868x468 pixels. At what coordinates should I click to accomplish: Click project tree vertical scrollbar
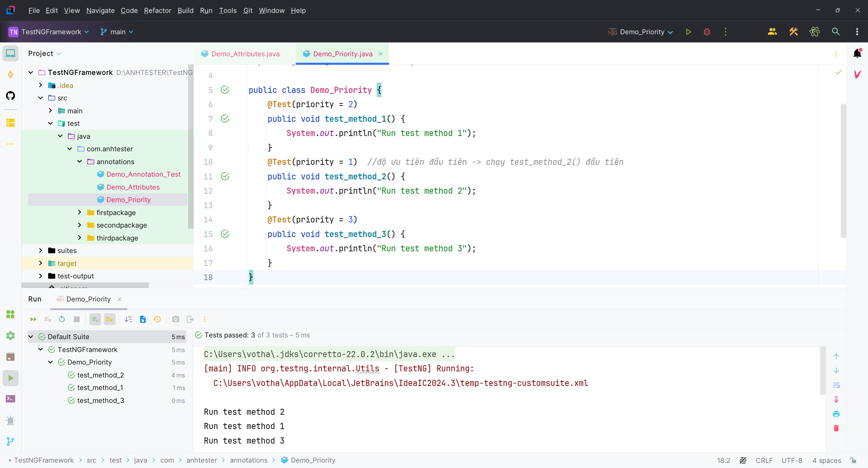[x=191, y=147]
